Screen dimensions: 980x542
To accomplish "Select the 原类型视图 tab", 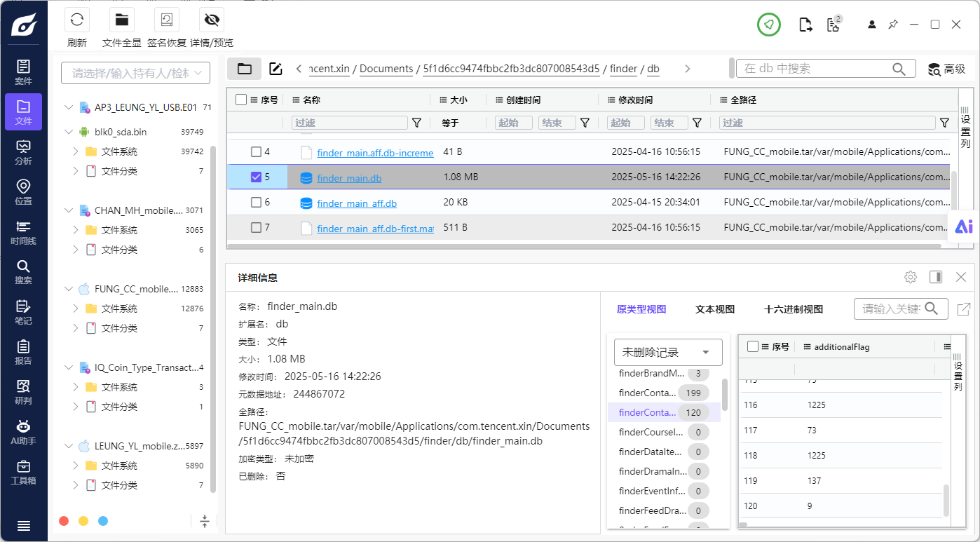I will coord(641,309).
